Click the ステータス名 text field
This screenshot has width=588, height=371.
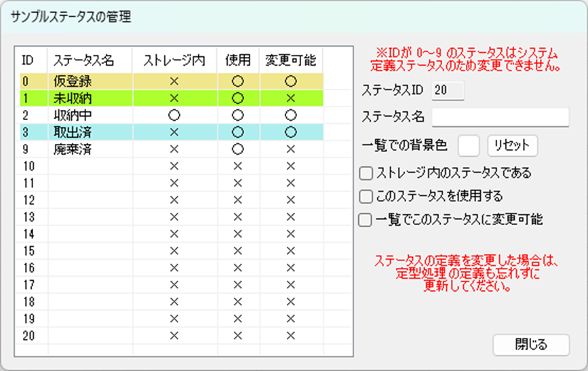coord(500,117)
